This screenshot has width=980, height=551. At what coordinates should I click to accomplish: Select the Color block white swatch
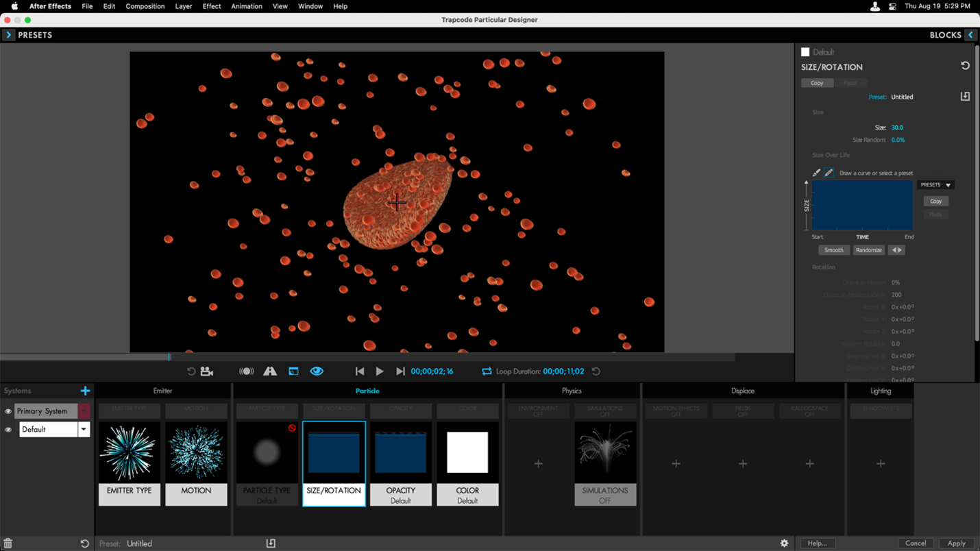467,452
